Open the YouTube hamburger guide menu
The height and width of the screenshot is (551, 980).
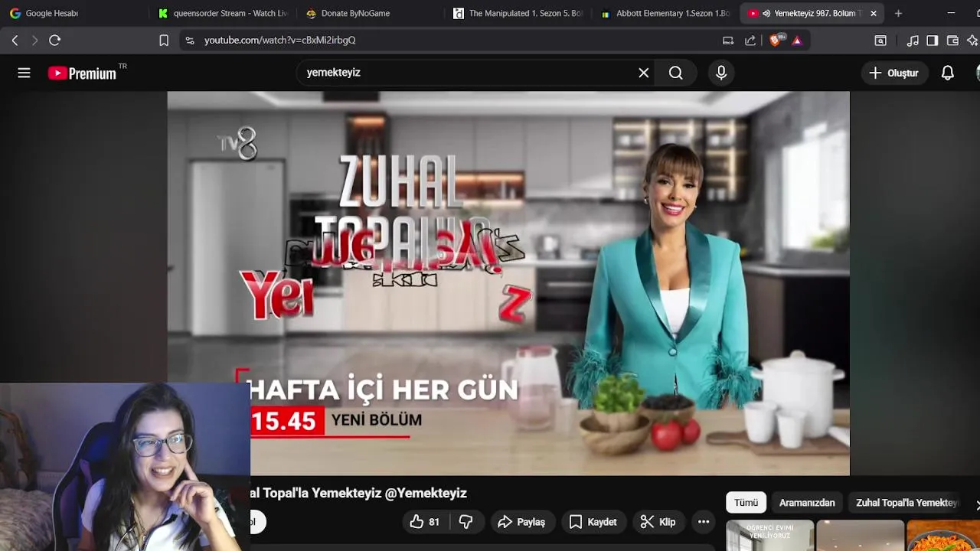tap(24, 73)
